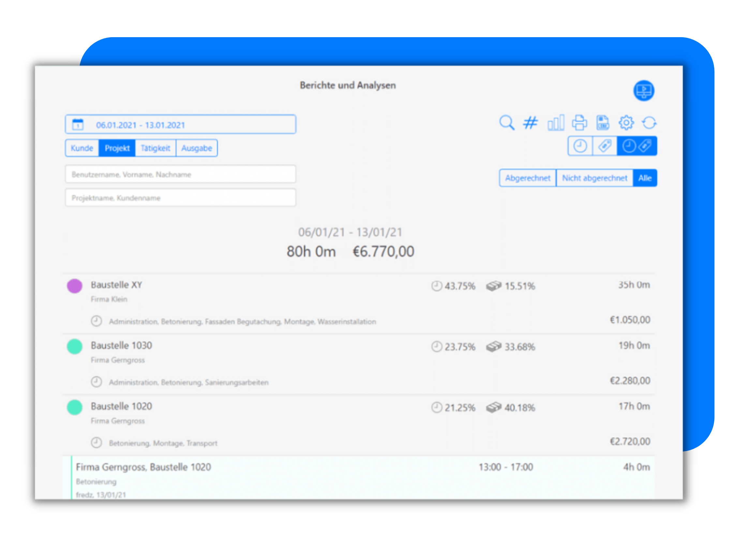Click the blue presentation video icon
This screenshot has width=756, height=534.
coord(644,91)
